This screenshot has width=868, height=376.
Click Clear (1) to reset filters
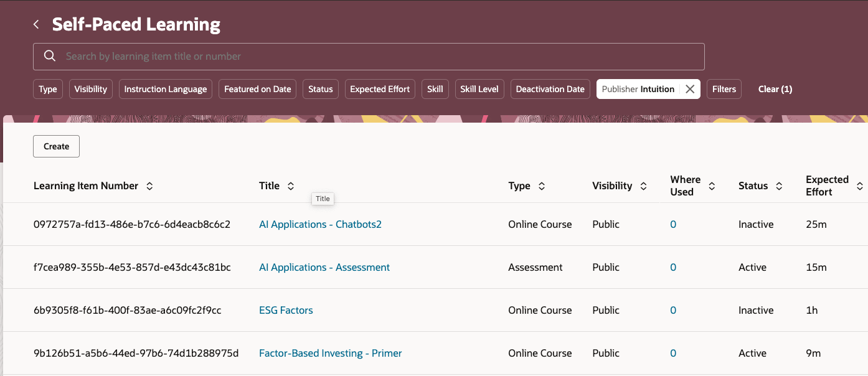pos(775,88)
